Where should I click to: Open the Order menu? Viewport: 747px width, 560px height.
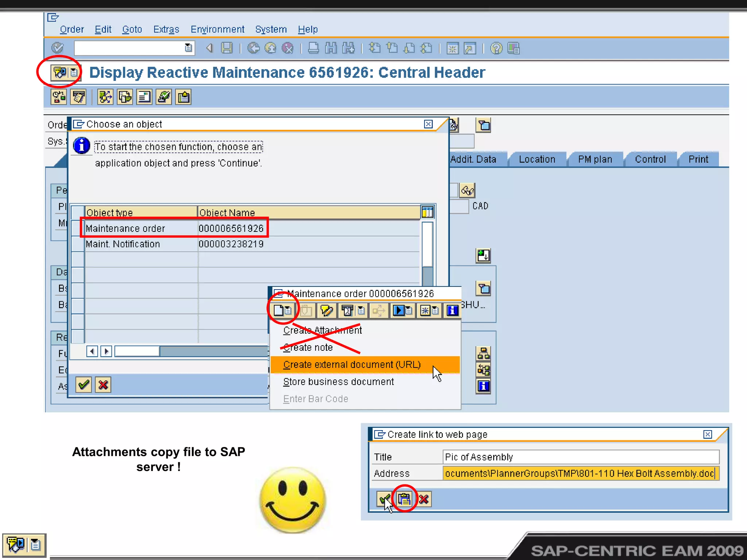click(x=72, y=29)
